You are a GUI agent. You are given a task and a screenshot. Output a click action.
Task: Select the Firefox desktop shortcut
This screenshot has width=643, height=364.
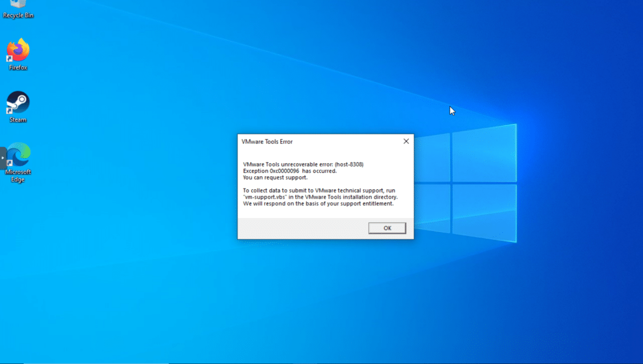point(18,54)
